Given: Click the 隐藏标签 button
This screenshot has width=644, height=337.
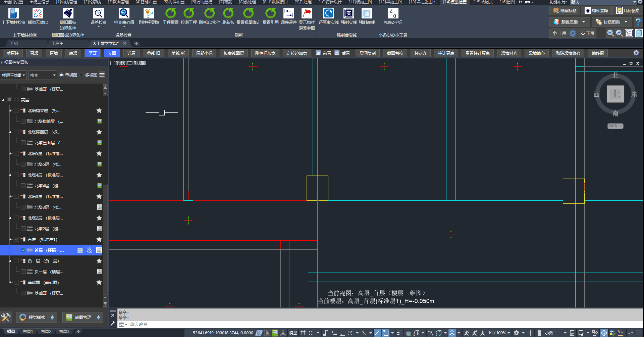Looking at the screenshot, I should [x=565, y=11].
